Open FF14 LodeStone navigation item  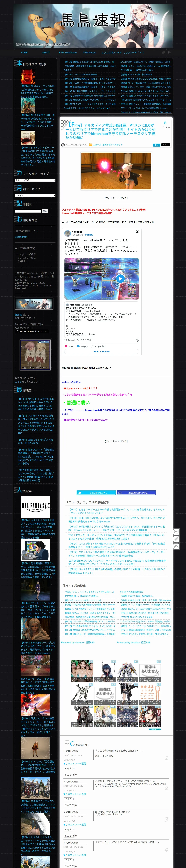(68, 53)
